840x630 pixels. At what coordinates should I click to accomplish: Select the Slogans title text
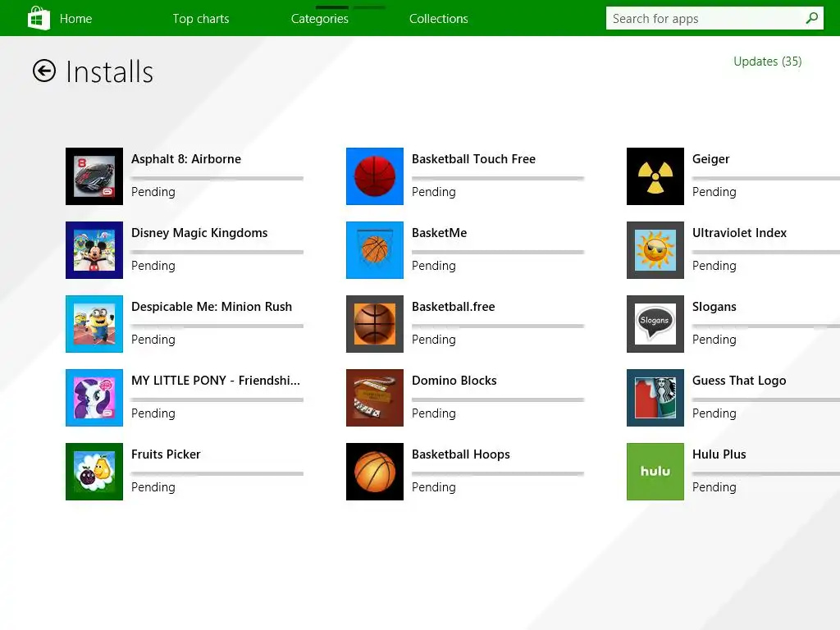click(x=714, y=307)
